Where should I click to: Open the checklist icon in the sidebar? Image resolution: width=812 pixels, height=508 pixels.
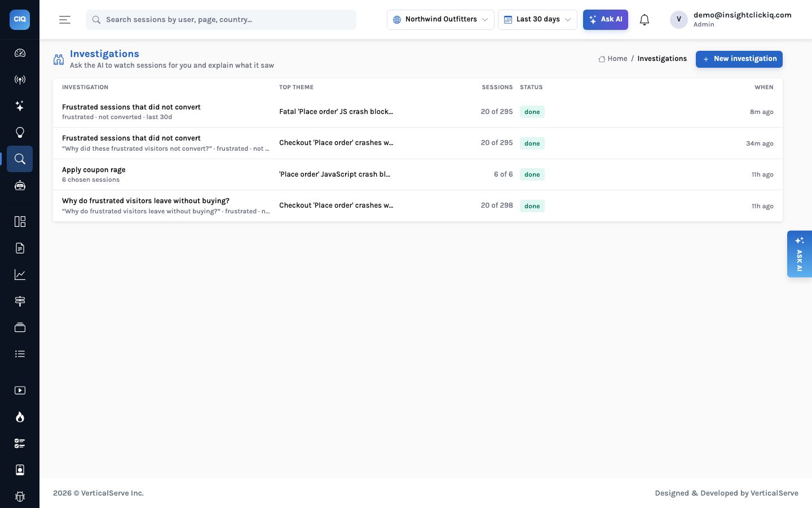[20, 444]
